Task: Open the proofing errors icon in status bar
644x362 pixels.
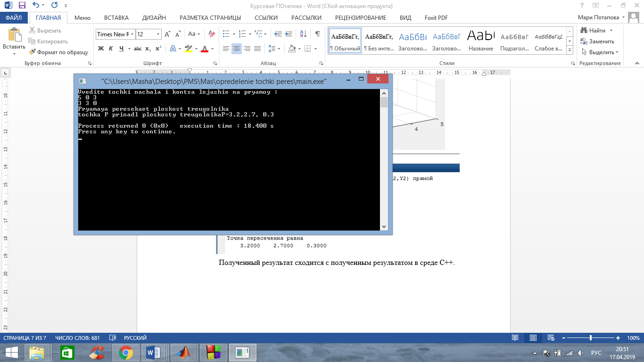Action: (x=113, y=338)
